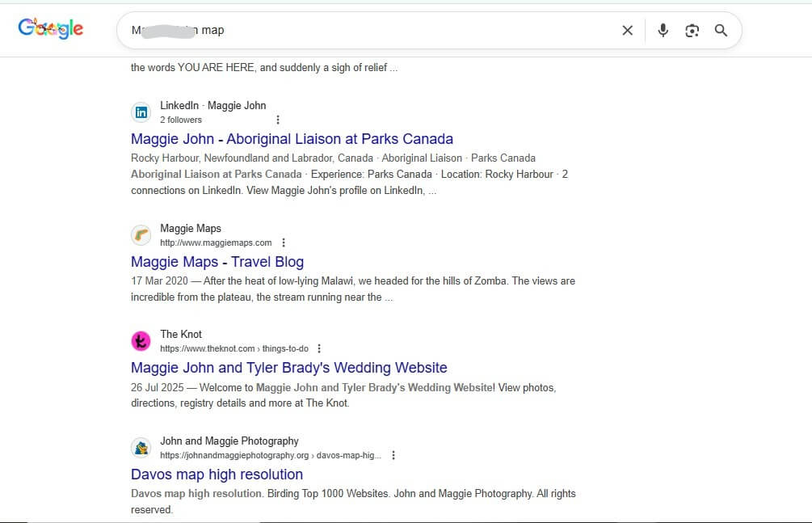Click John and Maggie Photography favicon
The image size is (812, 523).
[141, 448]
